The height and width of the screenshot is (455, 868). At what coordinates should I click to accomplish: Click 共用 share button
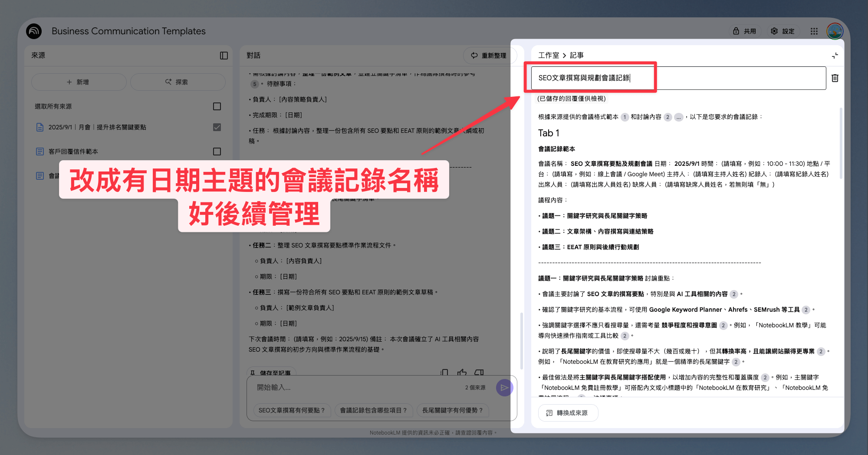pyautogui.click(x=745, y=31)
